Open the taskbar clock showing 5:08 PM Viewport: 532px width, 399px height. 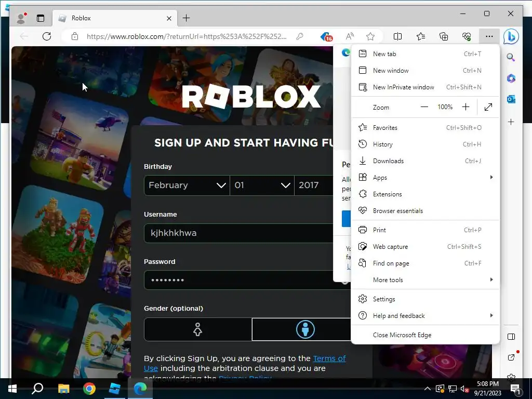click(x=487, y=389)
